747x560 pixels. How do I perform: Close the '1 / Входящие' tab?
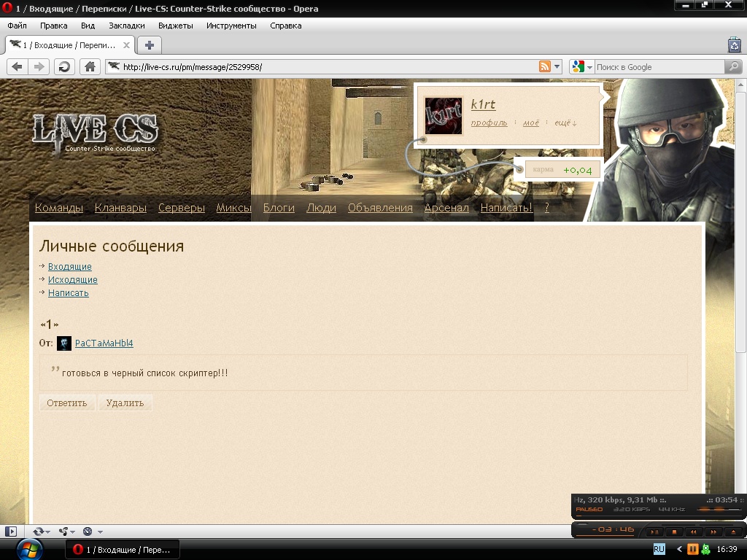pyautogui.click(x=126, y=45)
